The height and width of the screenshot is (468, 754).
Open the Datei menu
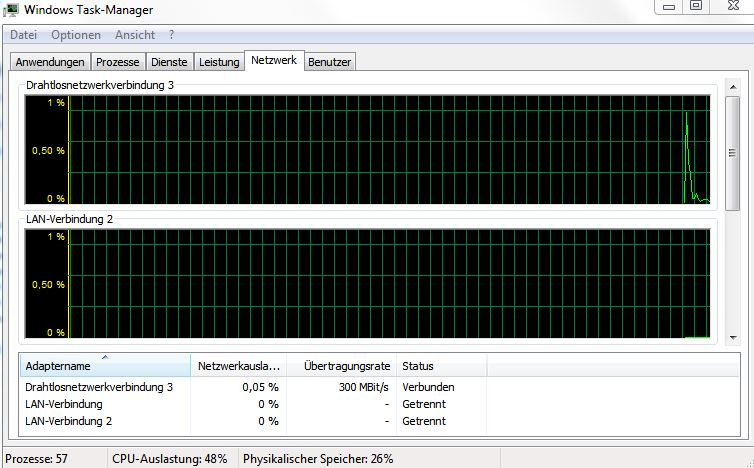(23, 35)
